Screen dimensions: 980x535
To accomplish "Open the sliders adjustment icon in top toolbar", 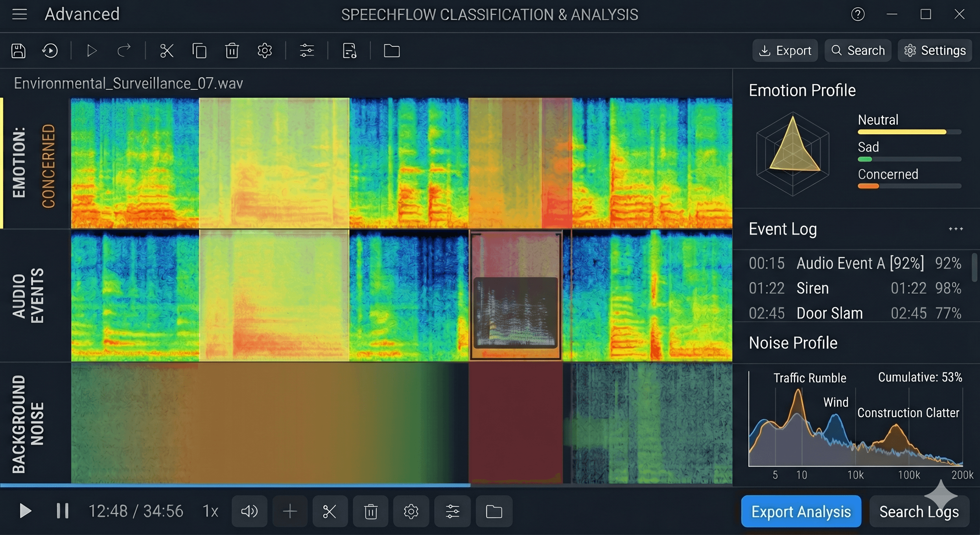I will 307,51.
